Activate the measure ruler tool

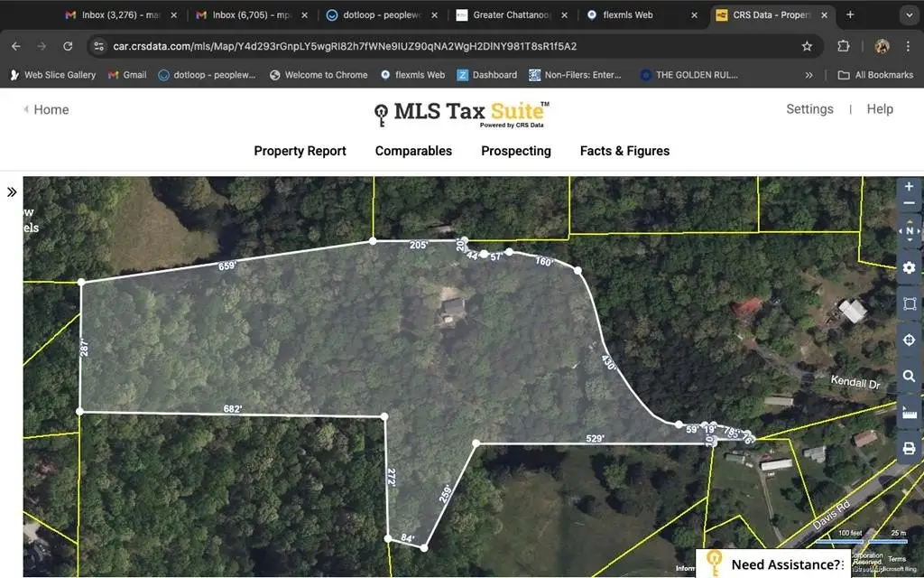point(909,413)
